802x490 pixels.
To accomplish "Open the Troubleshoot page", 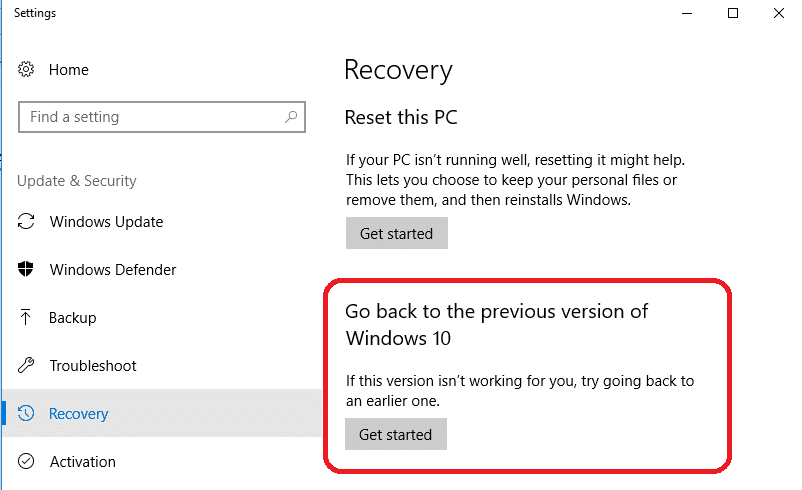I will (x=93, y=366).
